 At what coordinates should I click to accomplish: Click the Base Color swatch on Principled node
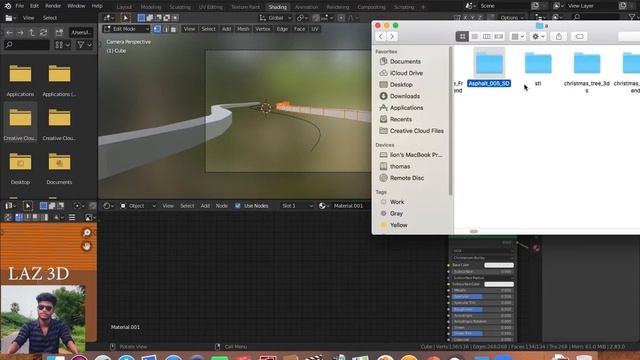pyautogui.click(x=499, y=265)
